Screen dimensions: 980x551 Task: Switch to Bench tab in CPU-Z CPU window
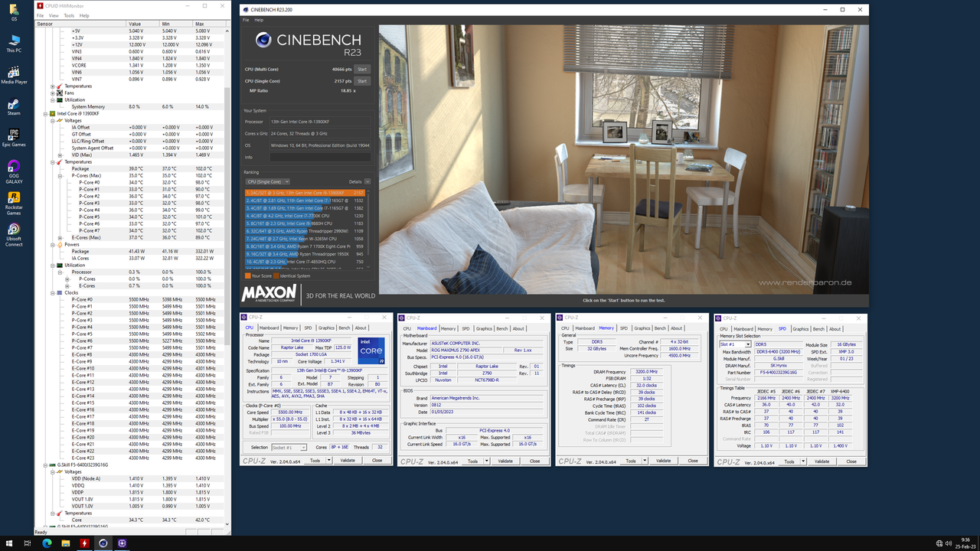(x=344, y=328)
